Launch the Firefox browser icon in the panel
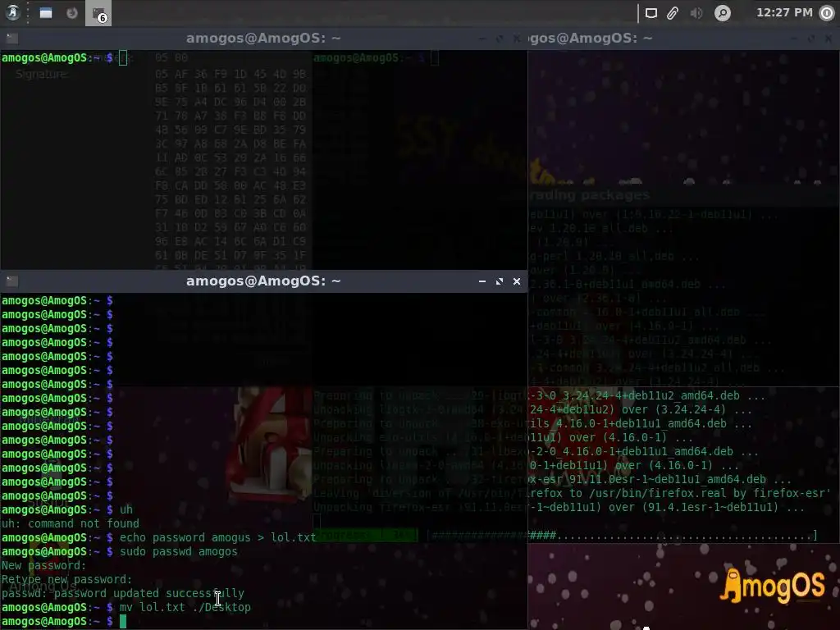 point(72,13)
